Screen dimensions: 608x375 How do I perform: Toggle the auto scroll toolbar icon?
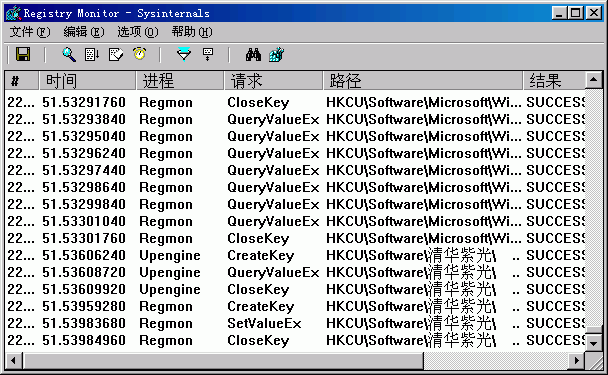tap(92, 54)
